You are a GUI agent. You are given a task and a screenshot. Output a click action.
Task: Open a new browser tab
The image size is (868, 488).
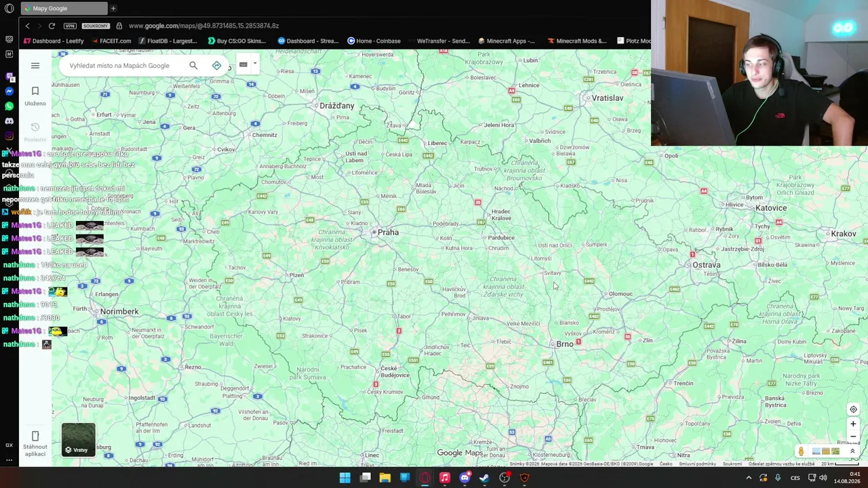pyautogui.click(x=113, y=8)
